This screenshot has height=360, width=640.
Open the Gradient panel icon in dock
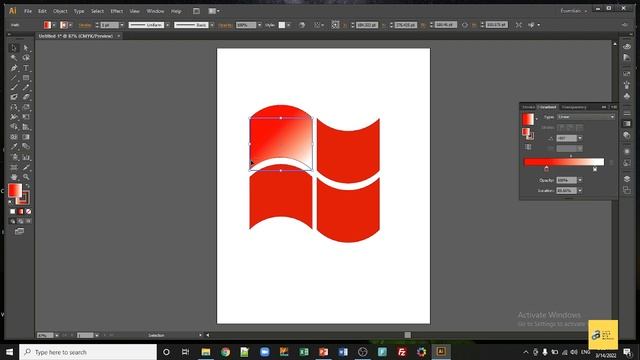point(627,124)
